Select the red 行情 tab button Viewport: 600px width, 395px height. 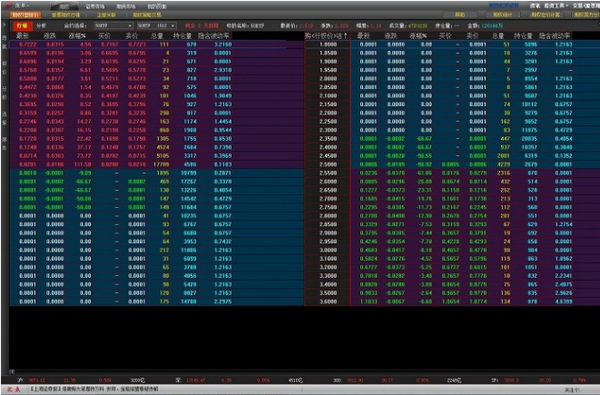click(x=22, y=26)
